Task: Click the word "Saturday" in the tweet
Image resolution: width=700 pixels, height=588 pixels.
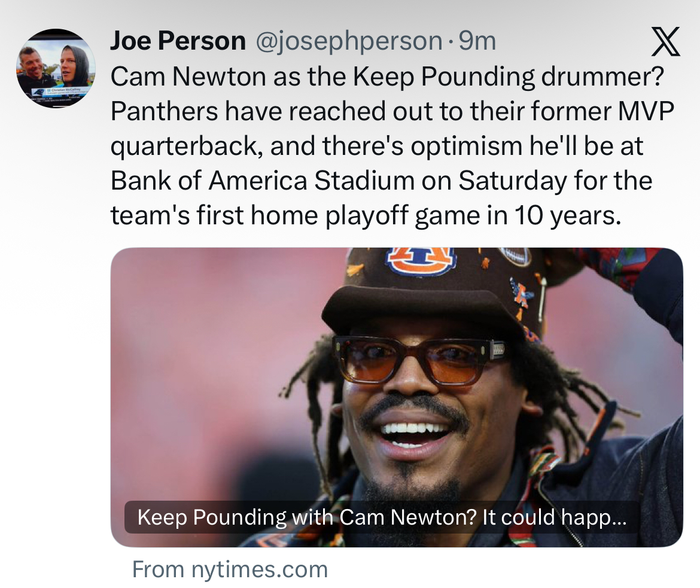Action: coord(512,181)
